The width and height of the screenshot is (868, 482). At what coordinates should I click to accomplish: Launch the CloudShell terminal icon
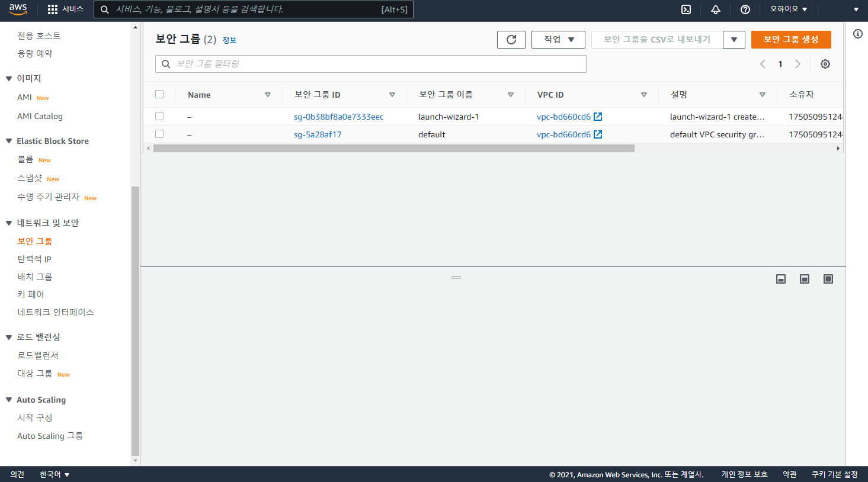click(x=686, y=9)
